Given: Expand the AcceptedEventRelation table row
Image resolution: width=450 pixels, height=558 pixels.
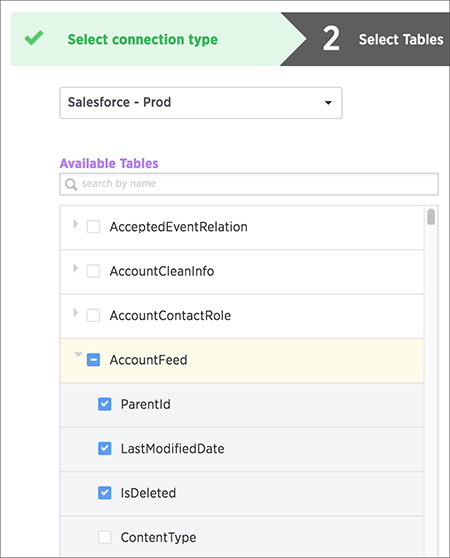Looking at the screenshot, I should (x=75, y=224).
